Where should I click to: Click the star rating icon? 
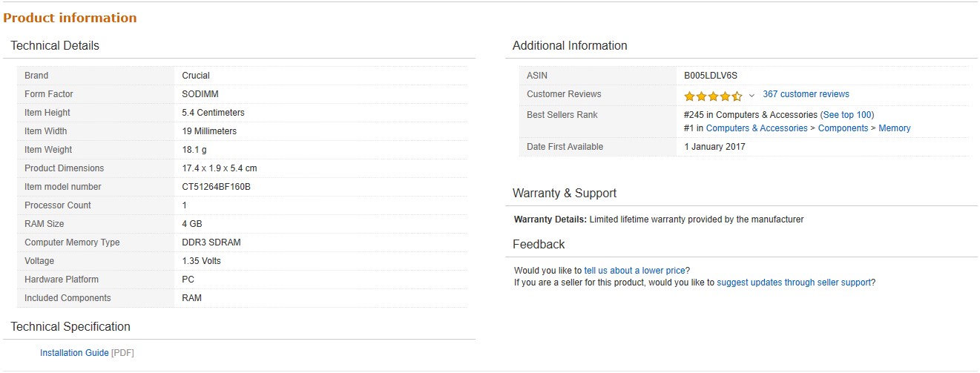pyautogui.click(x=712, y=96)
